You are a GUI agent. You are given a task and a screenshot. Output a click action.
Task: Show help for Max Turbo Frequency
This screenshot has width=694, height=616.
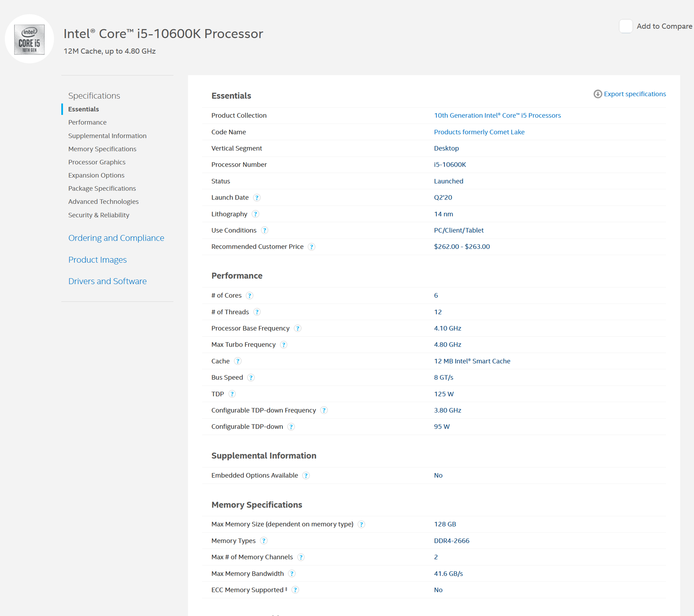coord(284,345)
